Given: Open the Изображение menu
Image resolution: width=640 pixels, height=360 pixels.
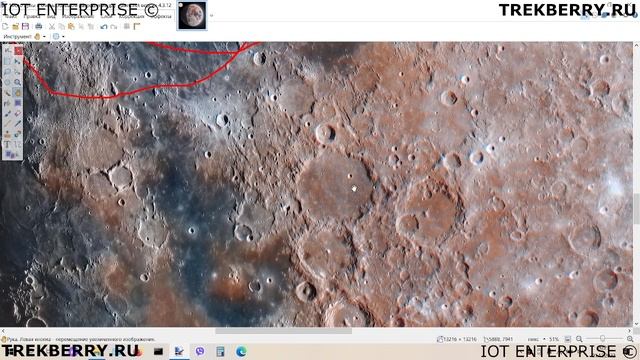Looking at the screenshot, I should point(78,16).
